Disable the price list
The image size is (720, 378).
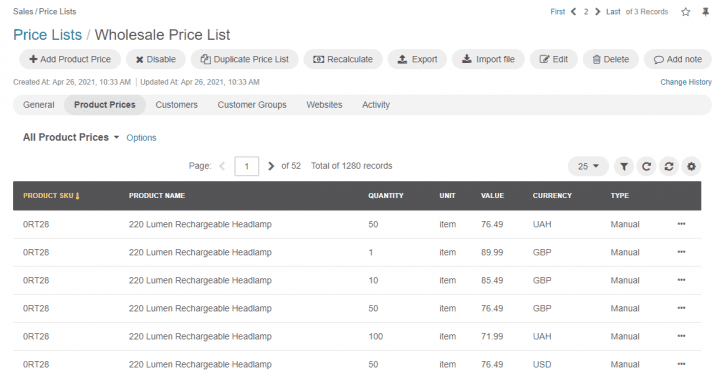tap(156, 59)
